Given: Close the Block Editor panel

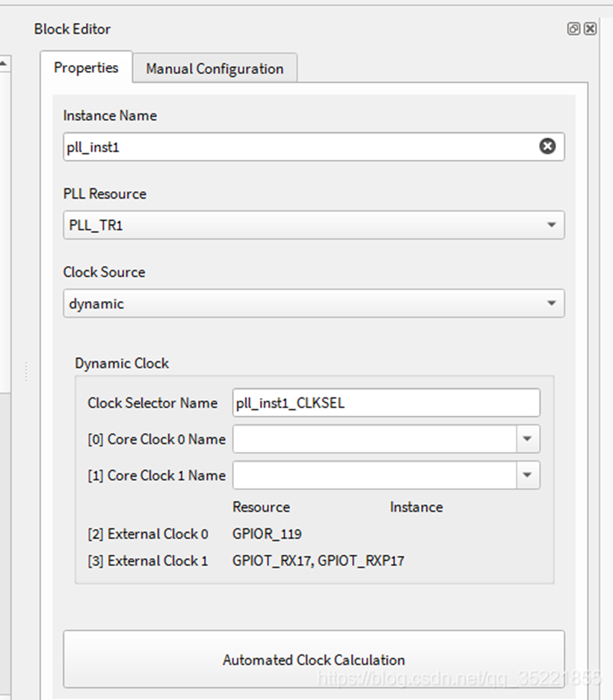Looking at the screenshot, I should [x=591, y=29].
